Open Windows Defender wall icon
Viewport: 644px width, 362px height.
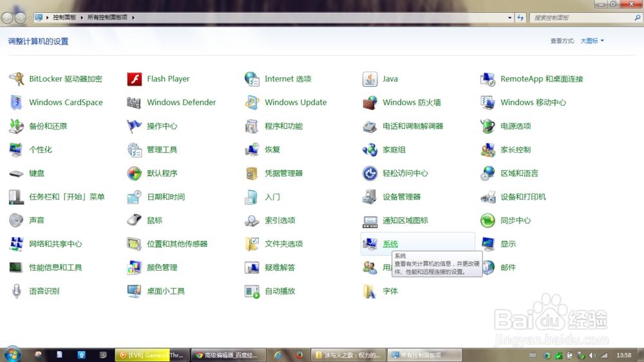[x=135, y=102]
